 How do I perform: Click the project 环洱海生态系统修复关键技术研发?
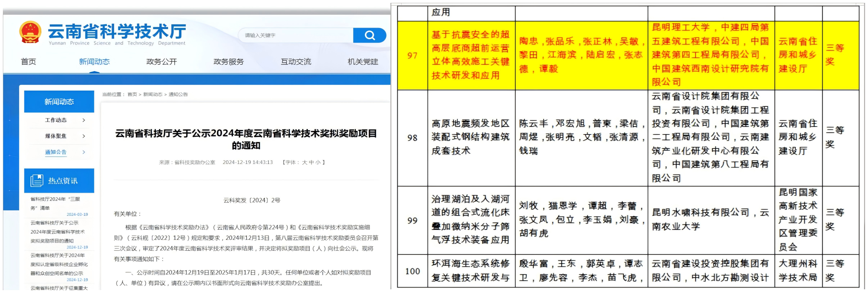coord(471,271)
